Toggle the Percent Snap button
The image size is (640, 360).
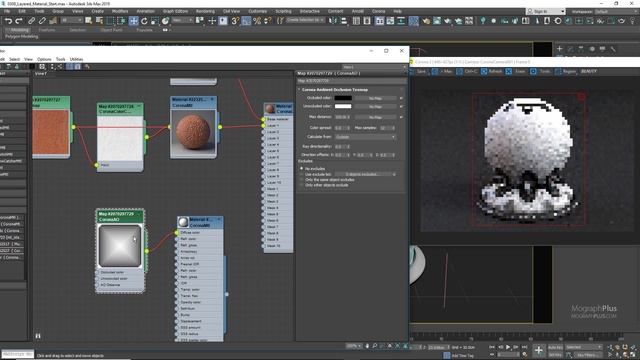pyautogui.click(x=257, y=21)
